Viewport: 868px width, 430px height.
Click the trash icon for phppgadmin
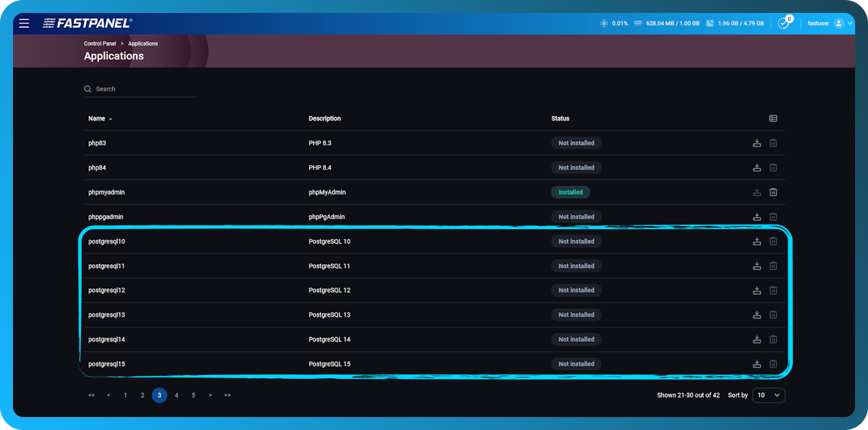tap(773, 216)
